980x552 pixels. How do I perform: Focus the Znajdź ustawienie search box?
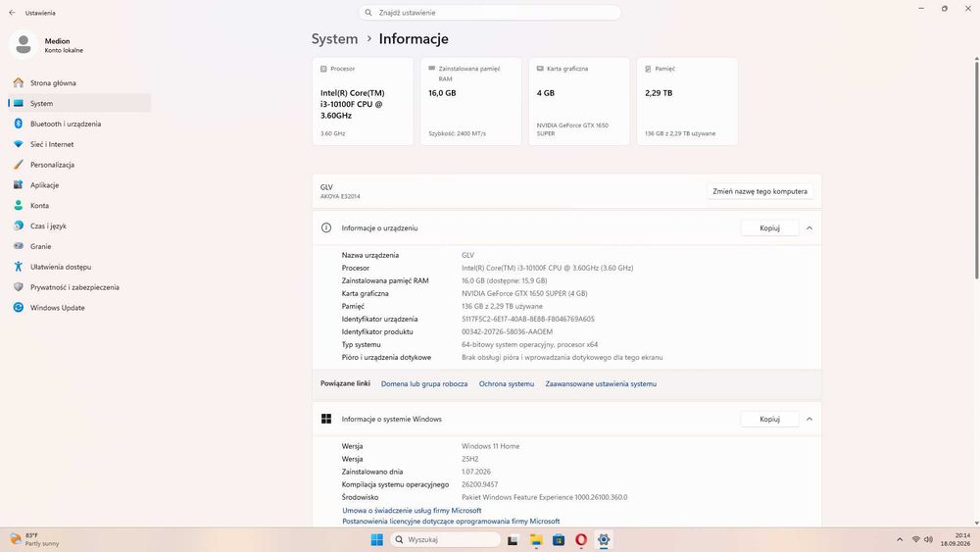coord(489,13)
